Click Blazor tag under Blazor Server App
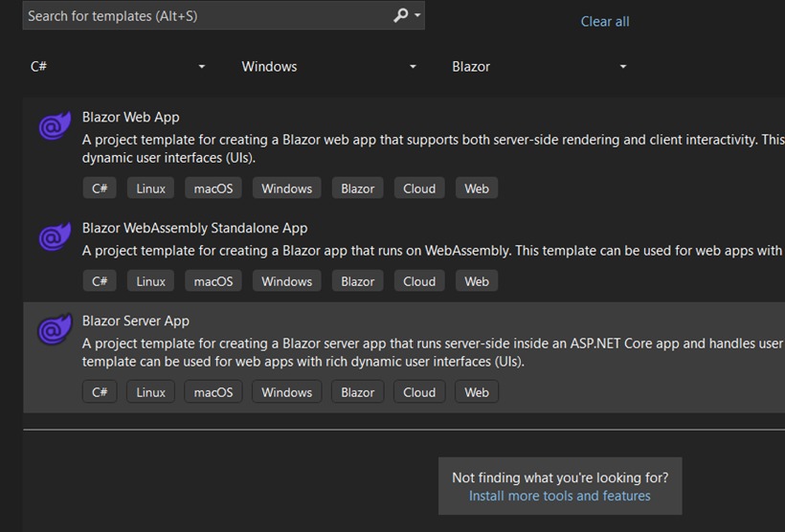The height and width of the screenshot is (532, 785). (x=358, y=392)
